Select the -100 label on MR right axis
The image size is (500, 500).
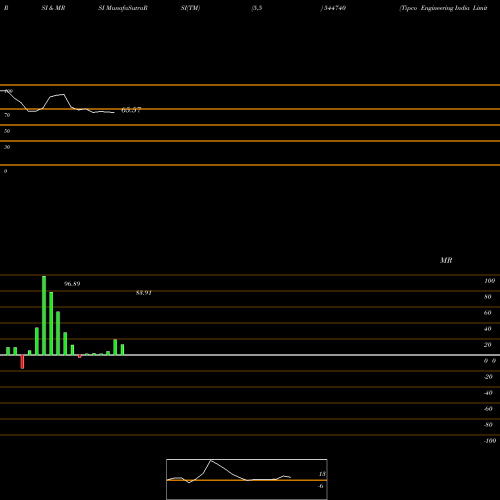pyautogui.click(x=490, y=441)
